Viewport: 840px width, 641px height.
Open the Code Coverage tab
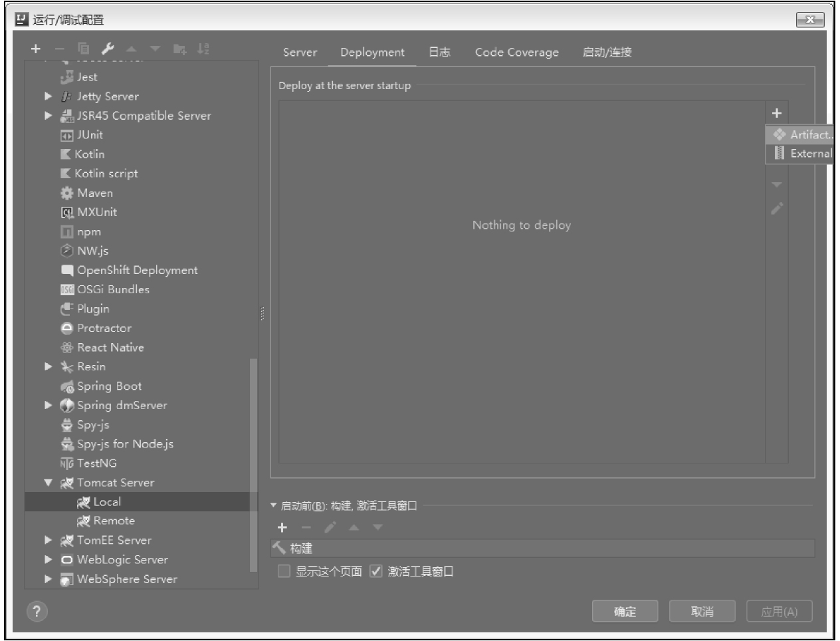[x=516, y=53]
